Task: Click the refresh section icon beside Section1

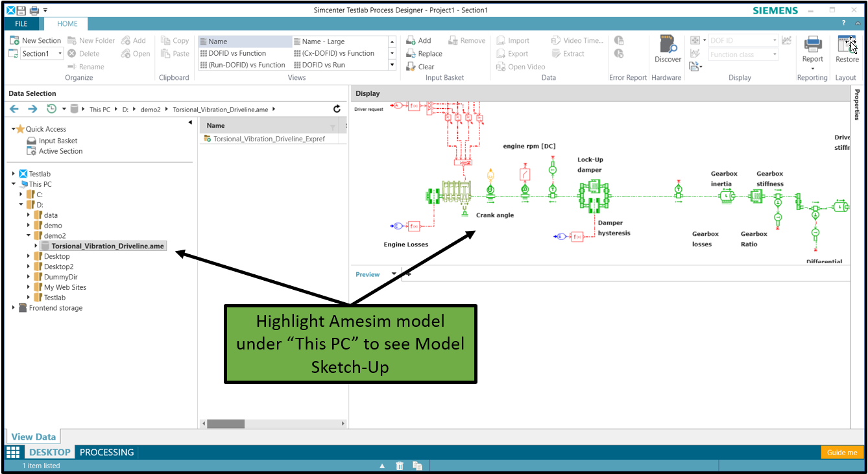Action: 14,54
